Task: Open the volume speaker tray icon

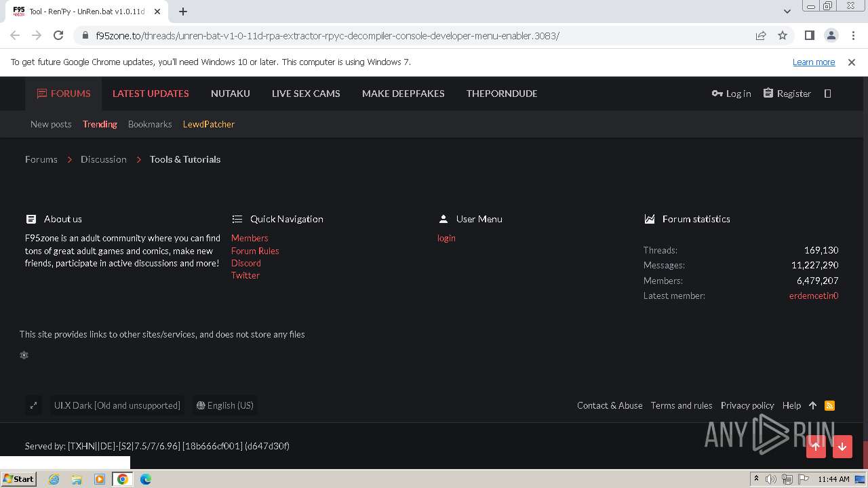Action: [x=771, y=479]
